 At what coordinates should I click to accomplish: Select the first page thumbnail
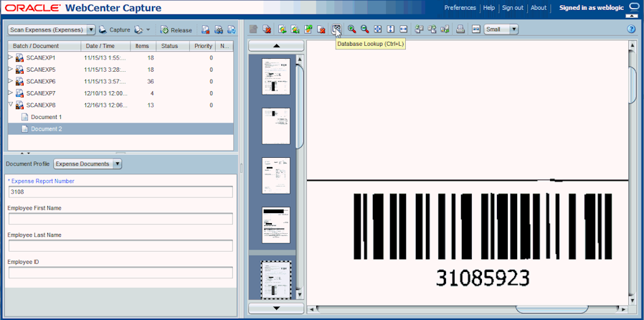[276, 76]
